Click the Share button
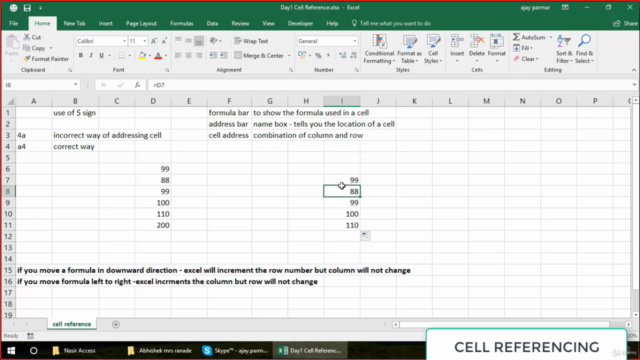The width and height of the screenshot is (640, 360). click(x=625, y=24)
